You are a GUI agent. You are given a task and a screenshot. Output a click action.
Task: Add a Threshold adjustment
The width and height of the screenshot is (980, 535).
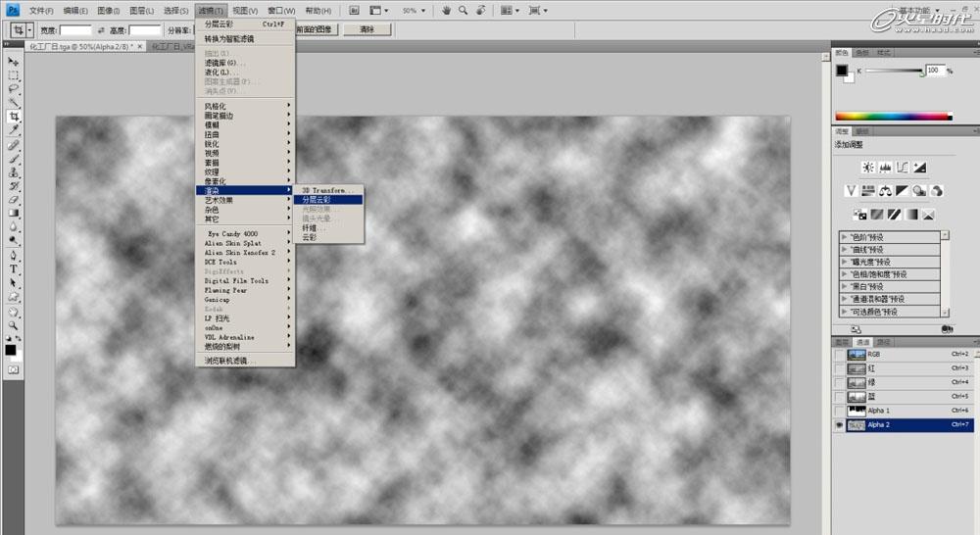click(895, 215)
